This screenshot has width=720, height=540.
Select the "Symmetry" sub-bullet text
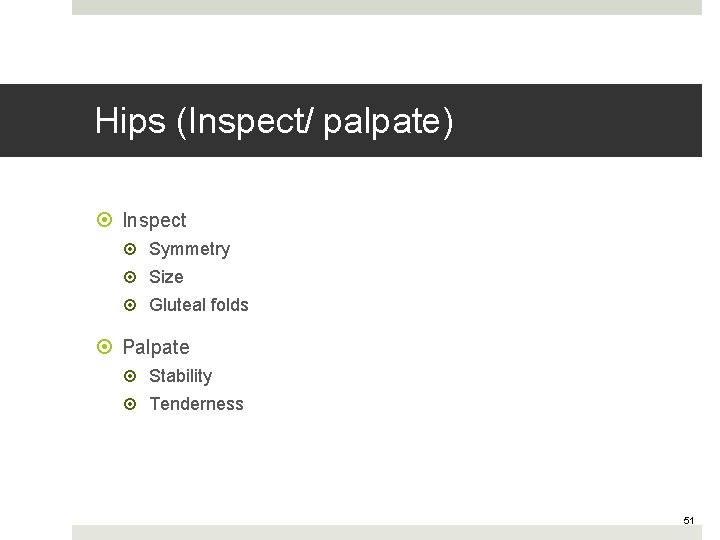point(189,249)
